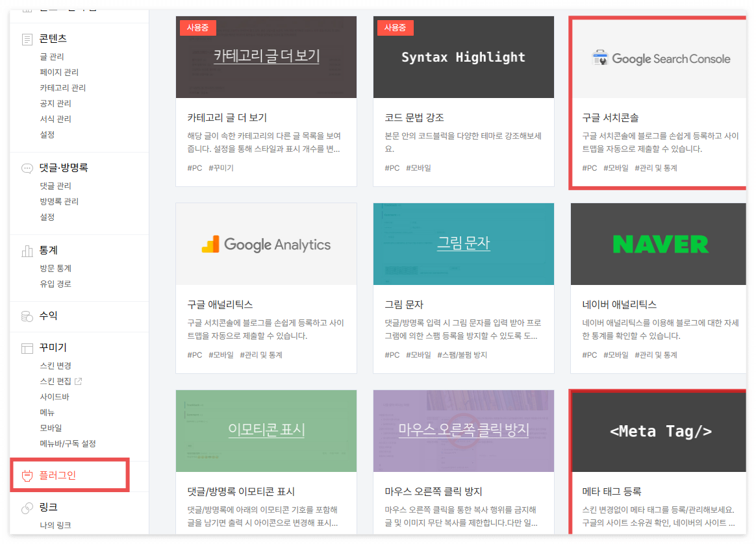The height and width of the screenshot is (544, 756).
Task: Click 마우스 오른쪽 클릭 방지 thumbnail
Action: (x=463, y=431)
